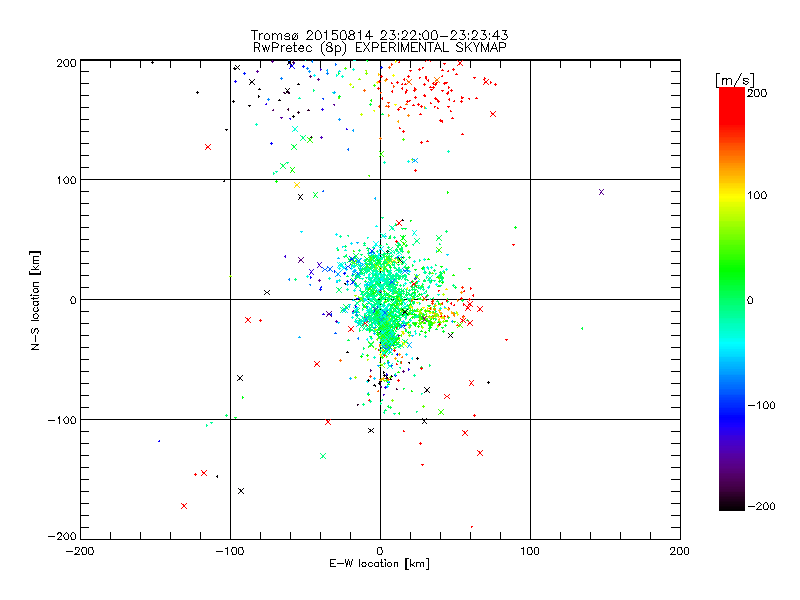Click the N-S location [km] axis label
Viewport: 800px width, 600px height.
[35, 300]
